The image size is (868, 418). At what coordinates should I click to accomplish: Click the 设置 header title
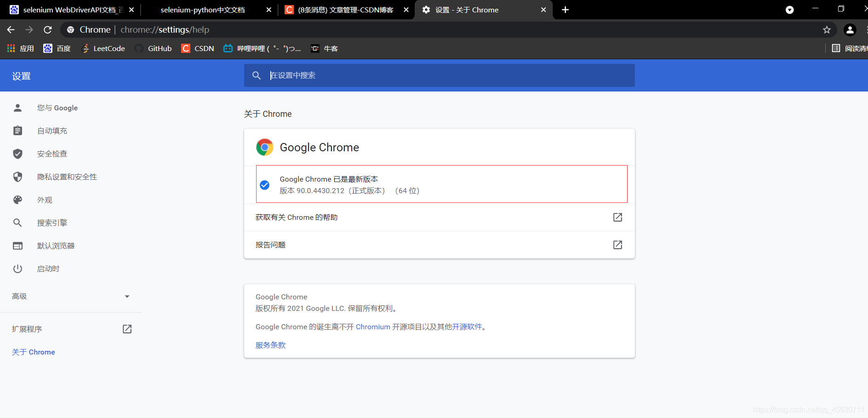click(21, 76)
